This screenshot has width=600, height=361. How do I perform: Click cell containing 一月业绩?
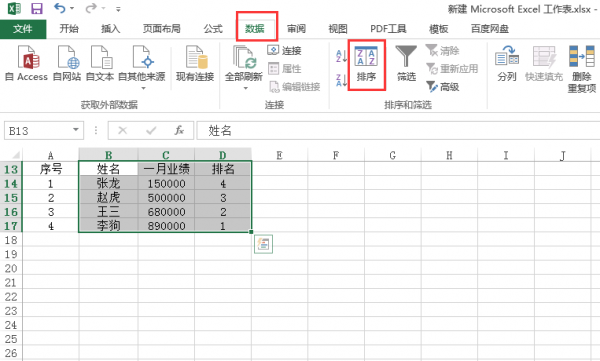166,169
